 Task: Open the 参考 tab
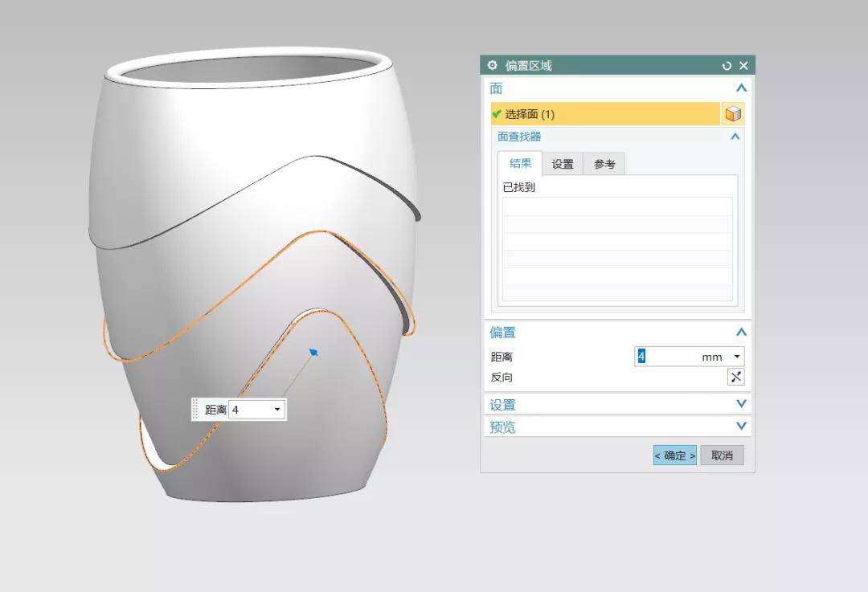point(604,164)
